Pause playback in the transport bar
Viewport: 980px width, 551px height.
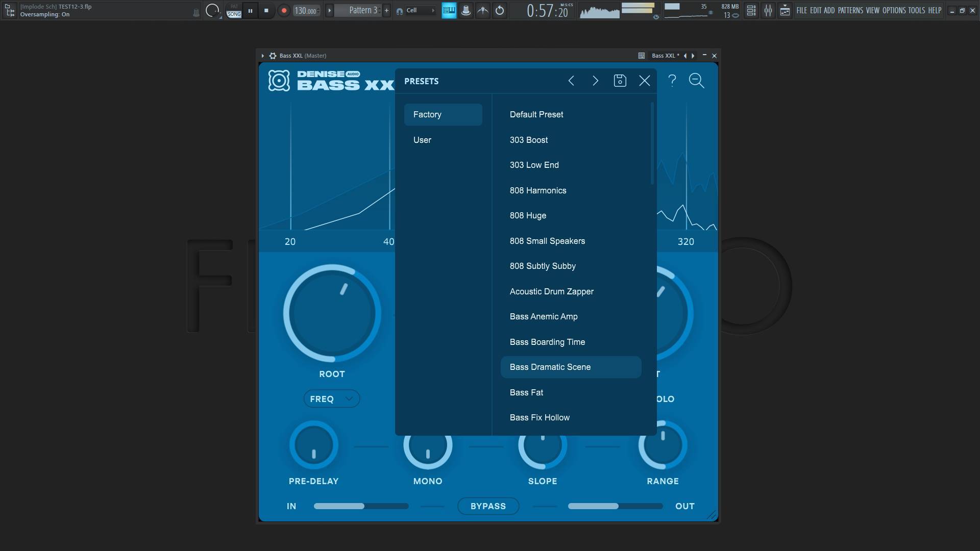pos(250,10)
